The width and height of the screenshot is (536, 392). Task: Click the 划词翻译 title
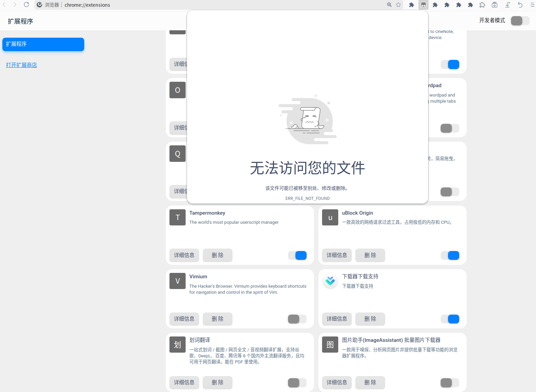200,340
